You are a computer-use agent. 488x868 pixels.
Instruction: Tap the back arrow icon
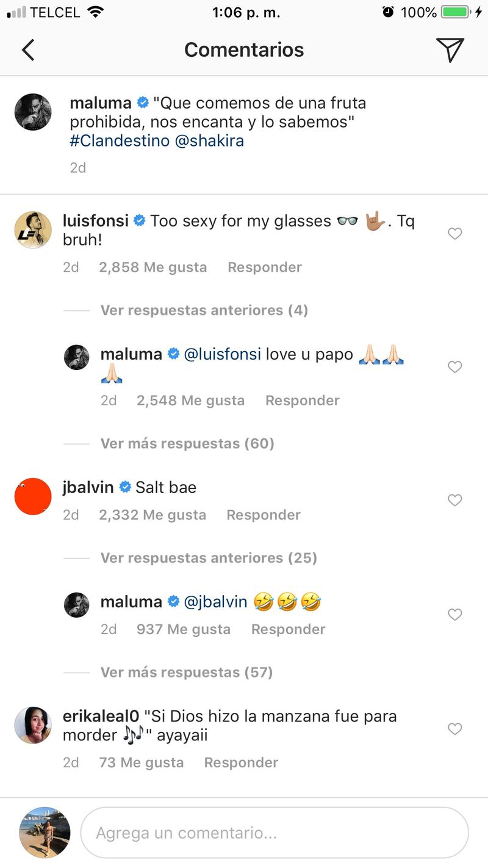pyautogui.click(x=28, y=50)
